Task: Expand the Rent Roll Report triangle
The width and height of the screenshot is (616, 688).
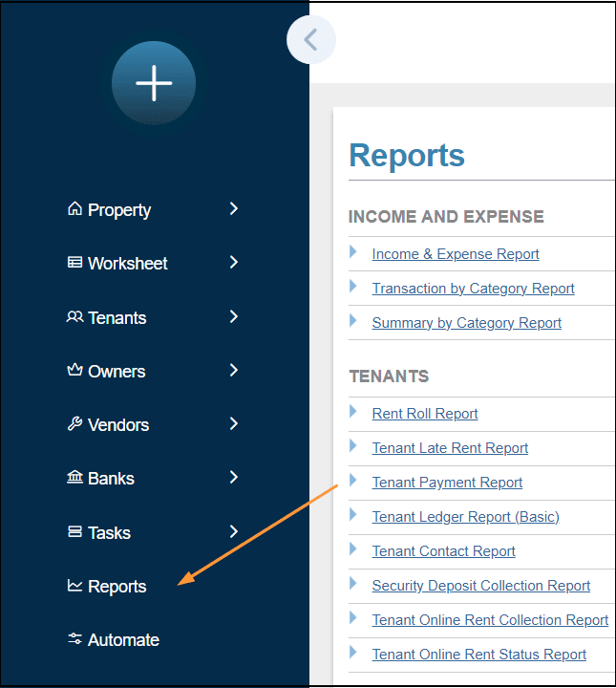Action: click(x=353, y=413)
